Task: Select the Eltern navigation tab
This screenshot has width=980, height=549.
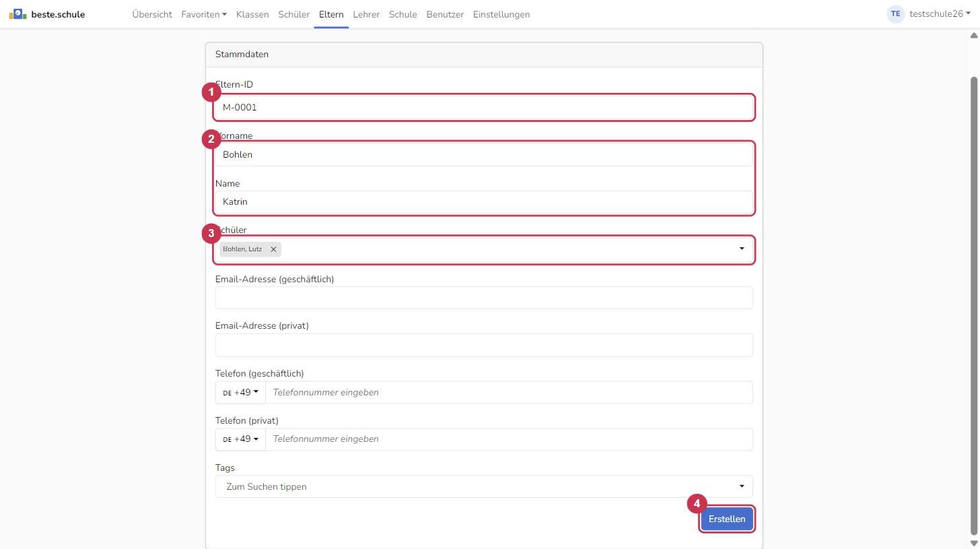Action: tap(331, 14)
